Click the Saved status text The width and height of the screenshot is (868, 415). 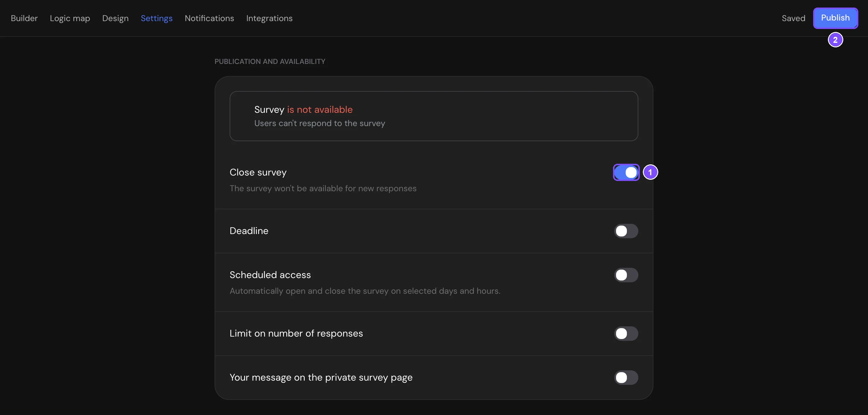click(x=794, y=18)
